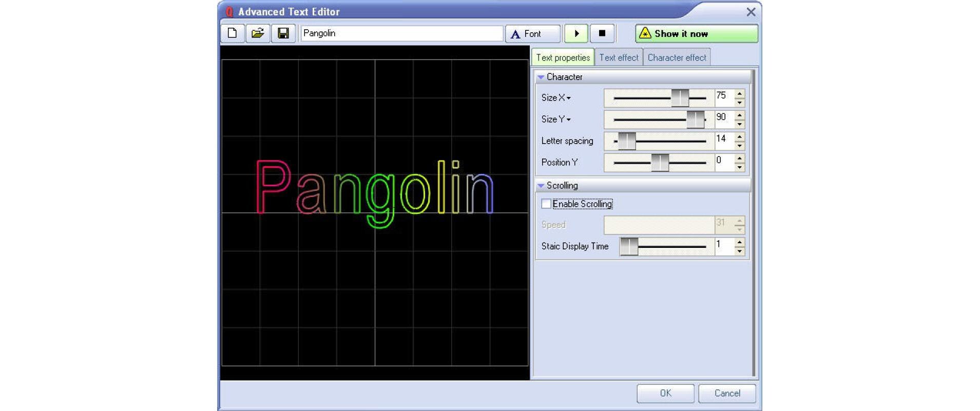Increase Size Y with the up arrow
The height and width of the screenshot is (411, 980).
click(x=739, y=115)
